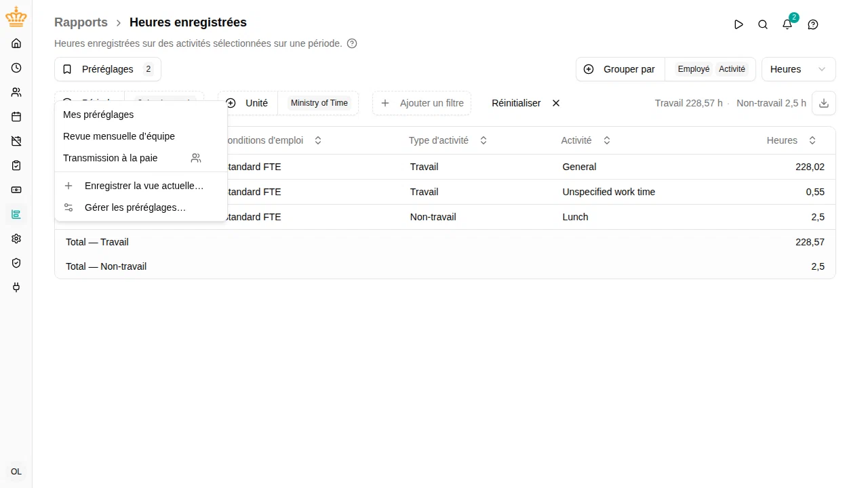This screenshot has width=868, height=488.
Task: Click Réinitialiser to reset filters
Action: coord(526,103)
